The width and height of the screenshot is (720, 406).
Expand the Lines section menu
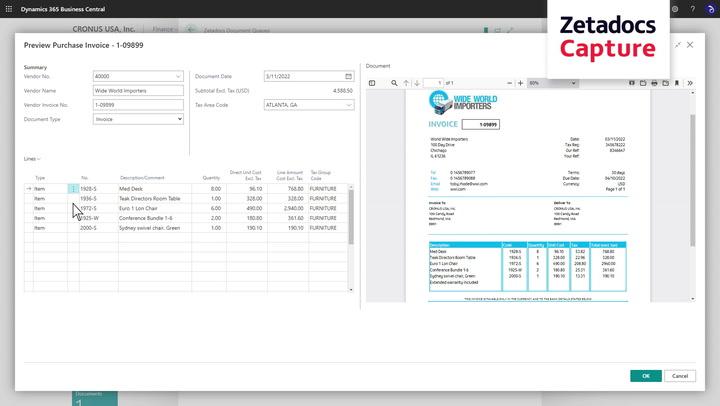coord(32,159)
